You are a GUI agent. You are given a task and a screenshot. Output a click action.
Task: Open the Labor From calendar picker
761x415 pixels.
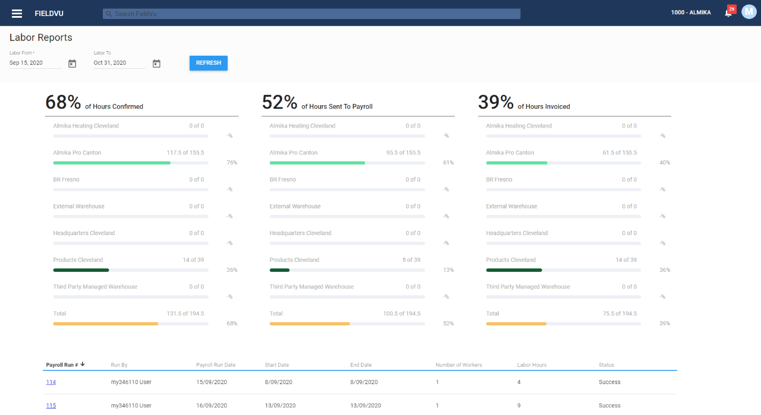pyautogui.click(x=72, y=64)
